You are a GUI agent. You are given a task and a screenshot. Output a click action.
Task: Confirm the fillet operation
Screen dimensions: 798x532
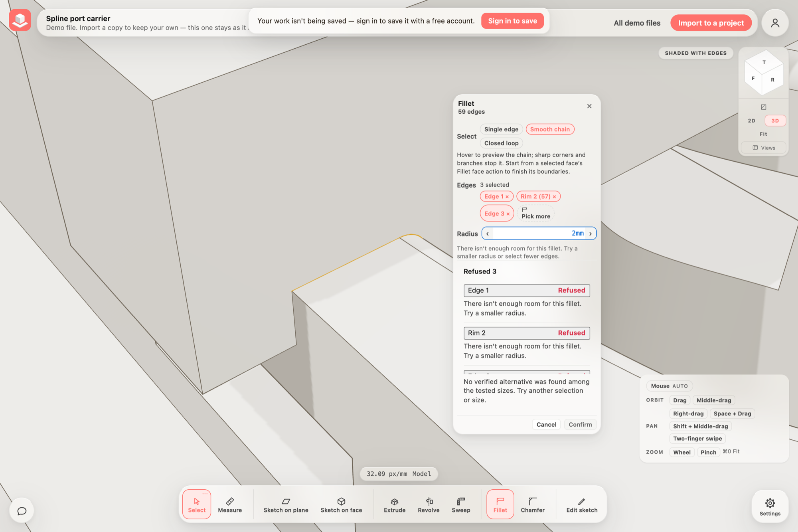tap(580, 425)
